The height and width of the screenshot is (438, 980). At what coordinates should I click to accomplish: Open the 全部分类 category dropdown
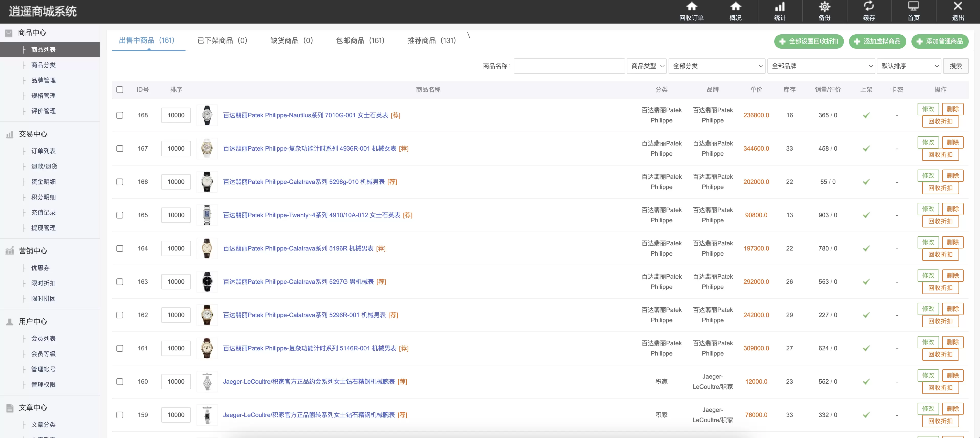click(x=717, y=66)
